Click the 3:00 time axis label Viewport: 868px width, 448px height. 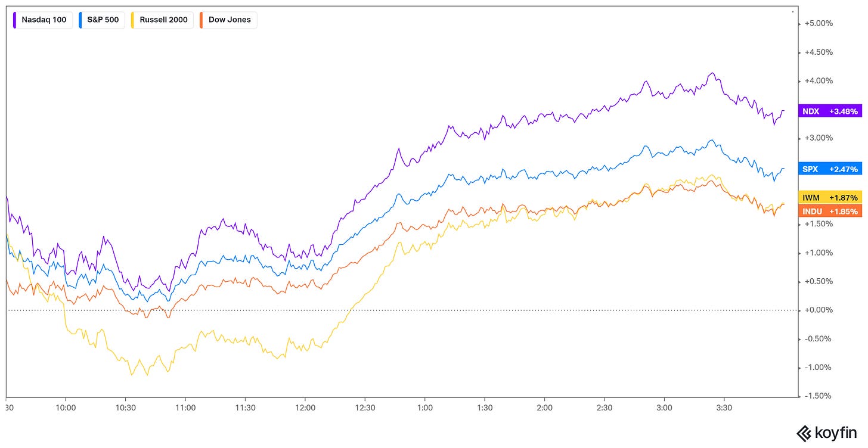click(664, 408)
